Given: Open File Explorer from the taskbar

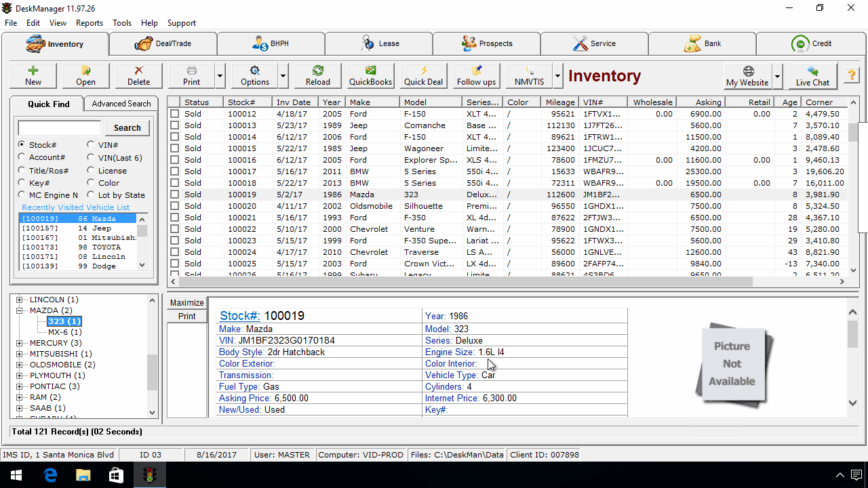Looking at the screenshot, I should coord(83,475).
